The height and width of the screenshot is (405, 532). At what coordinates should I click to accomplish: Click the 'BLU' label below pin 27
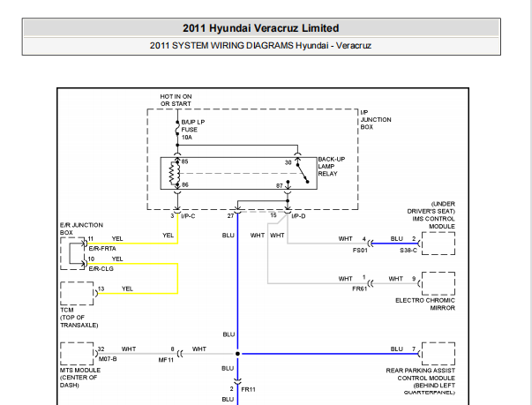click(x=228, y=236)
